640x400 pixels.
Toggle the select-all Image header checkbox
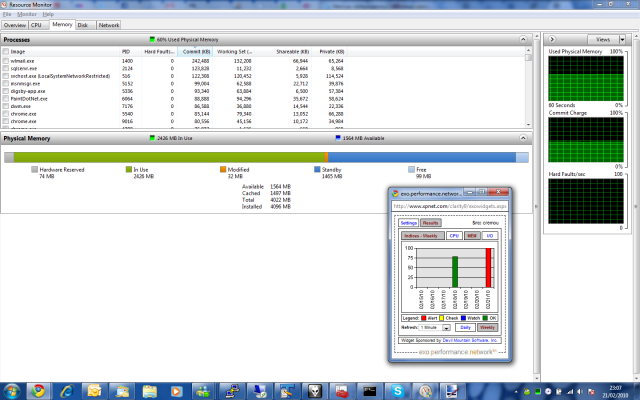point(6,51)
